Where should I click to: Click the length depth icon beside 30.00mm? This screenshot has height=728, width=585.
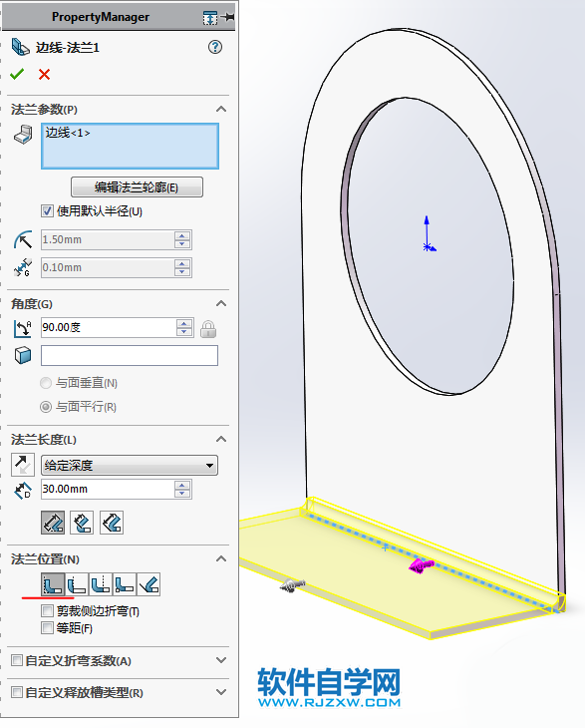23,491
